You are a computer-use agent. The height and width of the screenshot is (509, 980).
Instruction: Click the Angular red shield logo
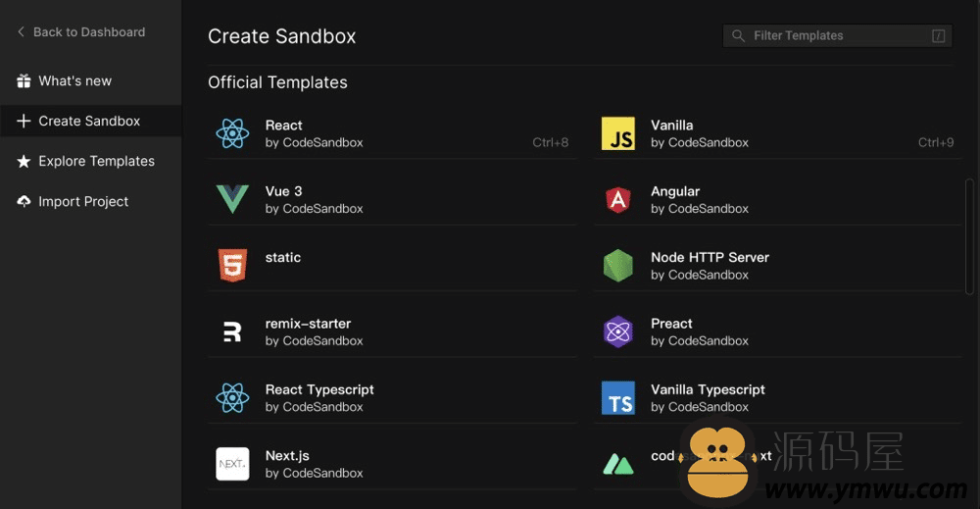coord(618,199)
